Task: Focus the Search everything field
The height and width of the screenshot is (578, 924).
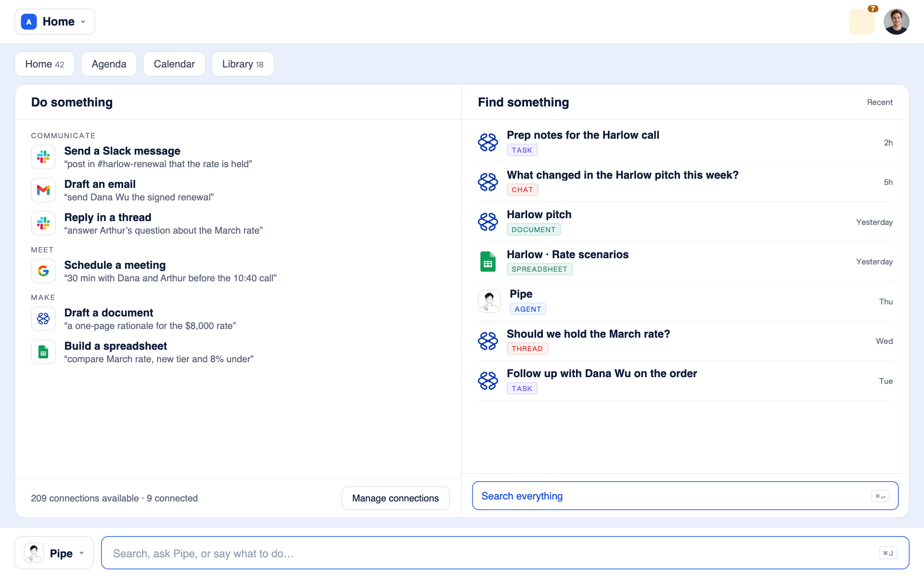Action: 685,496
